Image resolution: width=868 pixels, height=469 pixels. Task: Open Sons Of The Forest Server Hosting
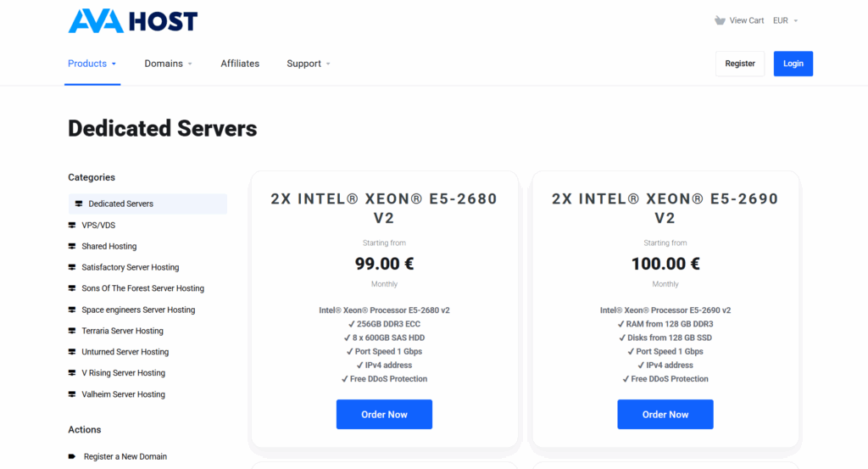coord(142,288)
